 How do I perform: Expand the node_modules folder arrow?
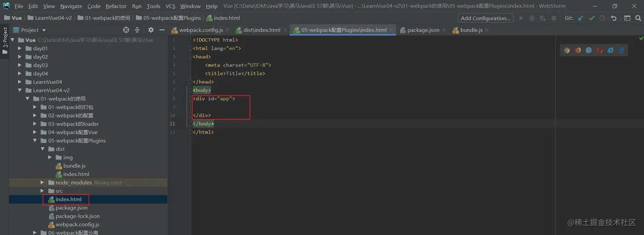coord(42,183)
